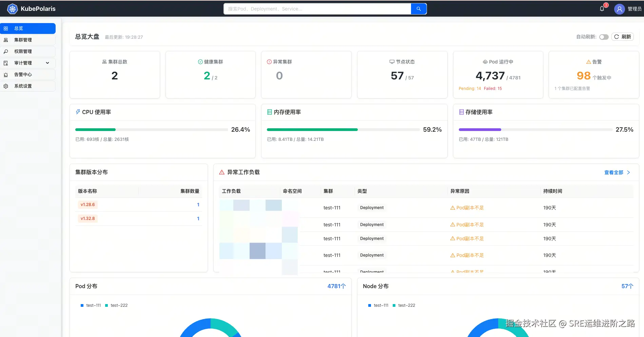Select the 总览 sidebar icon
644x337 pixels.
pos(6,29)
